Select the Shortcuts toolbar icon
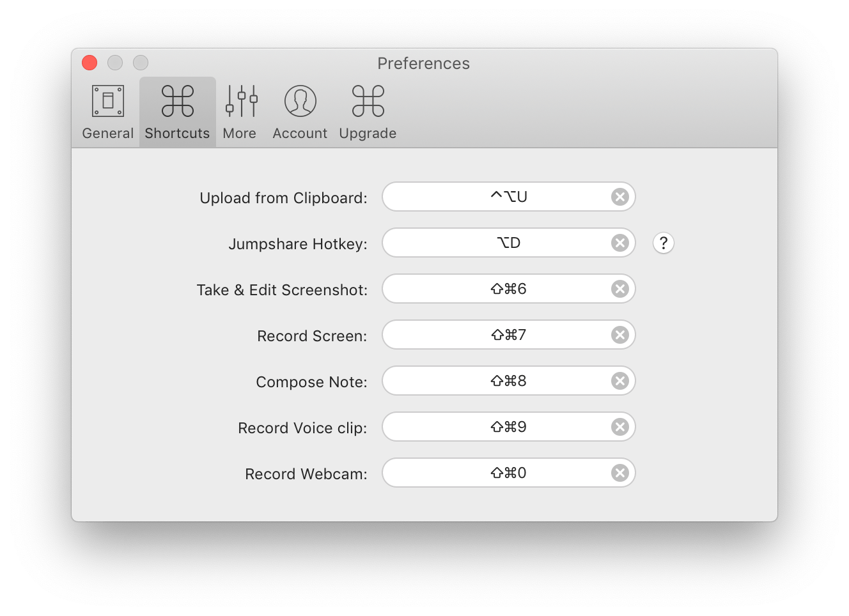 coord(177,112)
